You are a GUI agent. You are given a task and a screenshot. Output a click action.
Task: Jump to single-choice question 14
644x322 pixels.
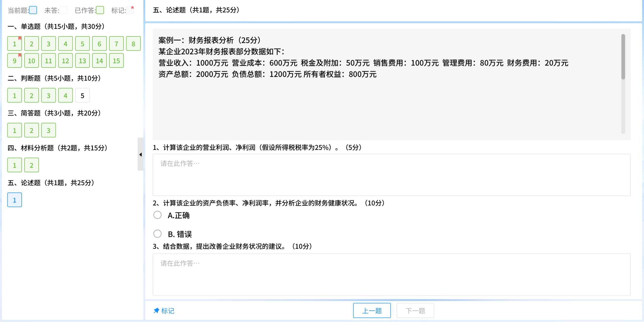point(100,61)
